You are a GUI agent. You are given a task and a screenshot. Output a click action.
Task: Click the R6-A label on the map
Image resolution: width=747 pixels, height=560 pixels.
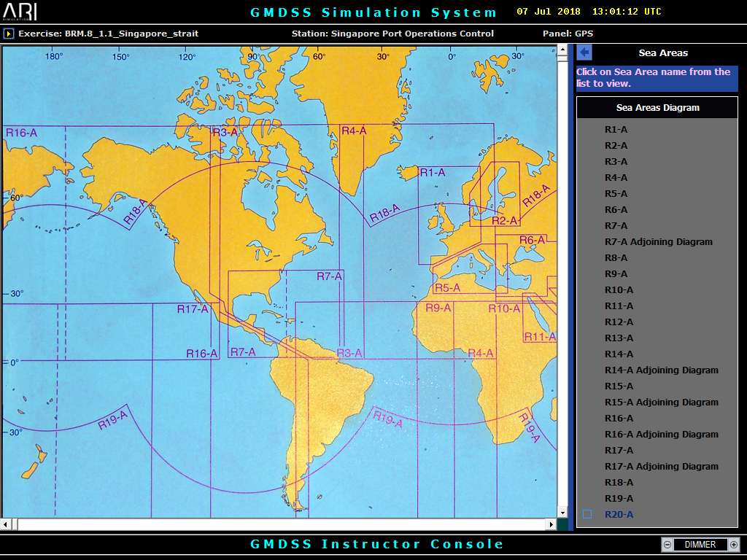[532, 240]
